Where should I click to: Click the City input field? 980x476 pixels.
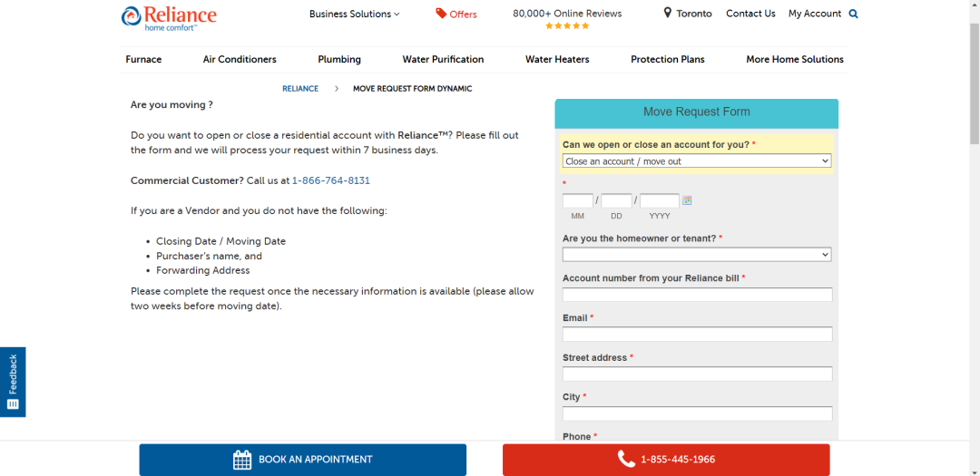pos(698,413)
